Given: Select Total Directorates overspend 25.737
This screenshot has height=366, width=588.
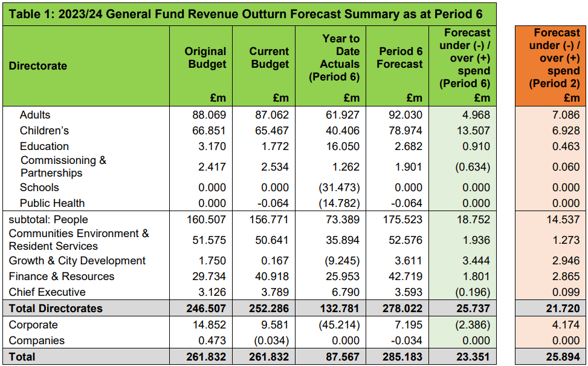Looking at the screenshot, I should click(x=473, y=309).
